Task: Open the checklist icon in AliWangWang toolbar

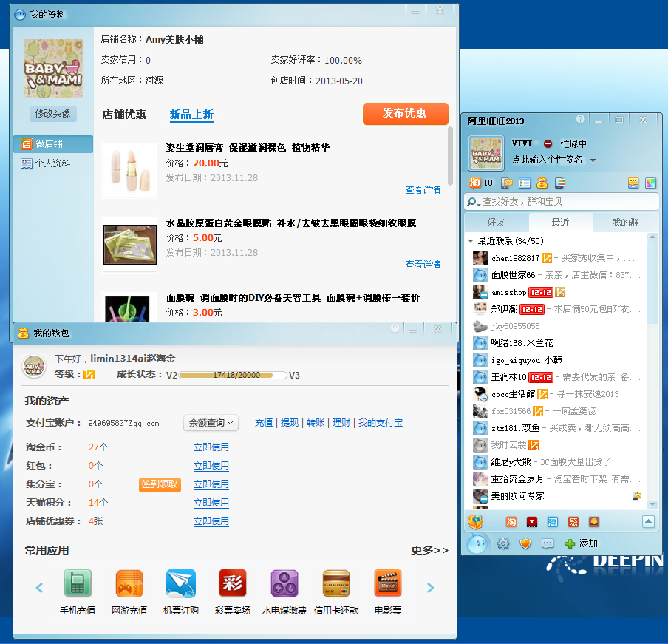Action: pyautogui.click(x=525, y=183)
